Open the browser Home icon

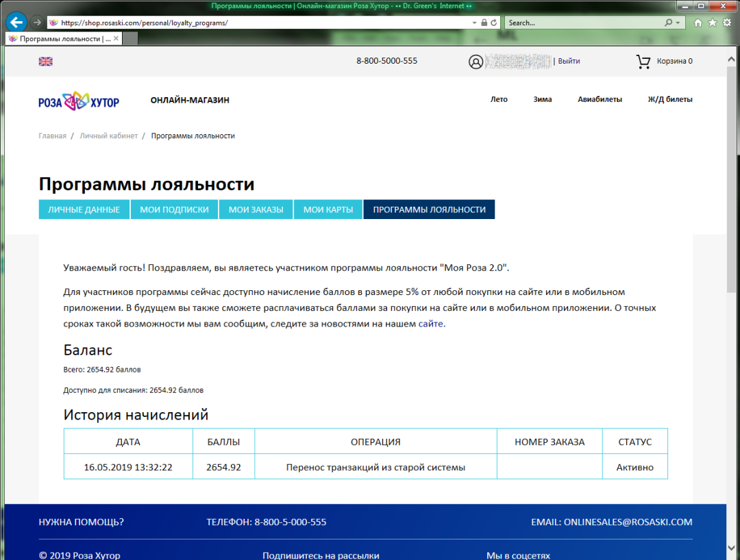pyautogui.click(x=698, y=23)
